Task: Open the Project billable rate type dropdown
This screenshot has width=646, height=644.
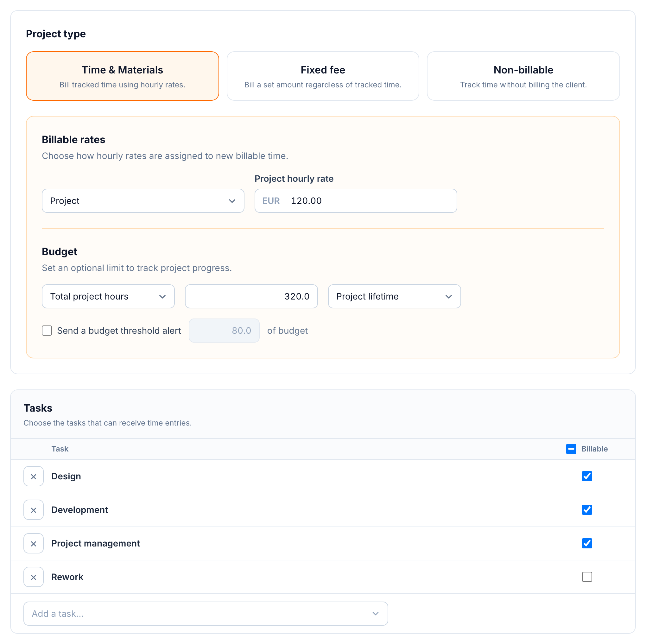Action: click(143, 201)
